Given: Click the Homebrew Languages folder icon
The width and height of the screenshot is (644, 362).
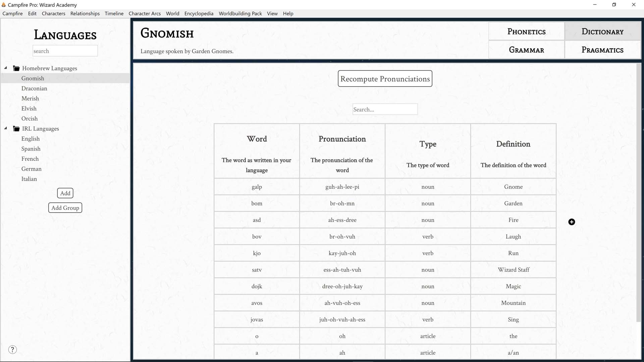Looking at the screenshot, I should click(x=16, y=68).
